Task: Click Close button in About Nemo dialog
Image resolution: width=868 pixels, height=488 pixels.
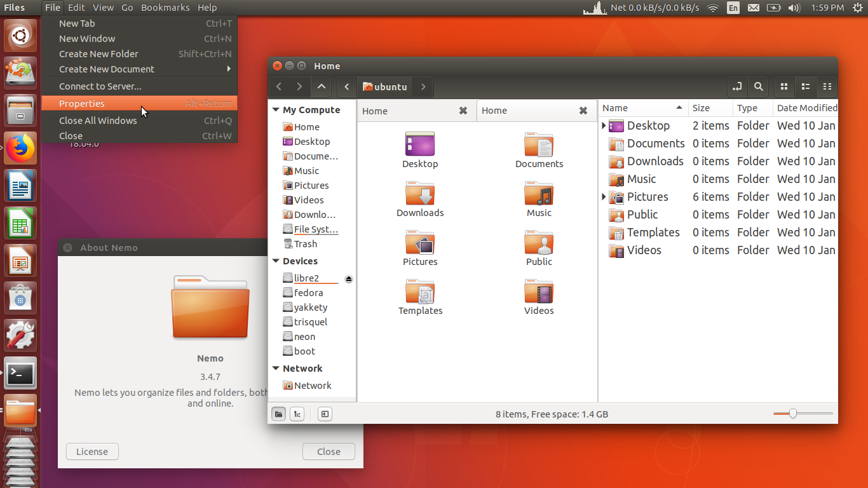Action: 329,452
